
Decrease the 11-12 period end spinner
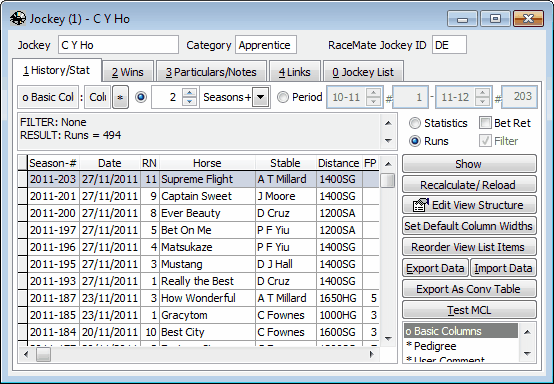click(x=482, y=101)
